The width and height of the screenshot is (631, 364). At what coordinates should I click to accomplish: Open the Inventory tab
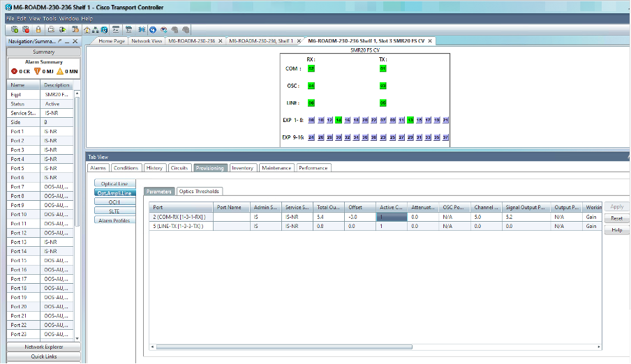243,168
